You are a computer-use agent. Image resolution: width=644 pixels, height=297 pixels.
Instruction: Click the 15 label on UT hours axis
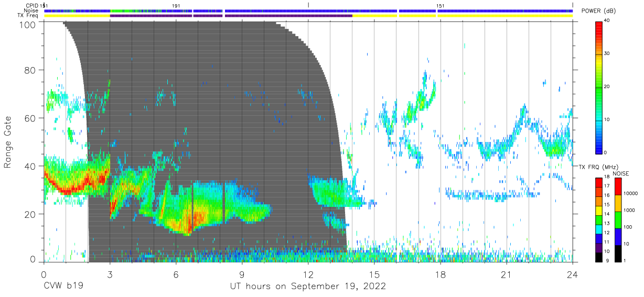point(374,274)
